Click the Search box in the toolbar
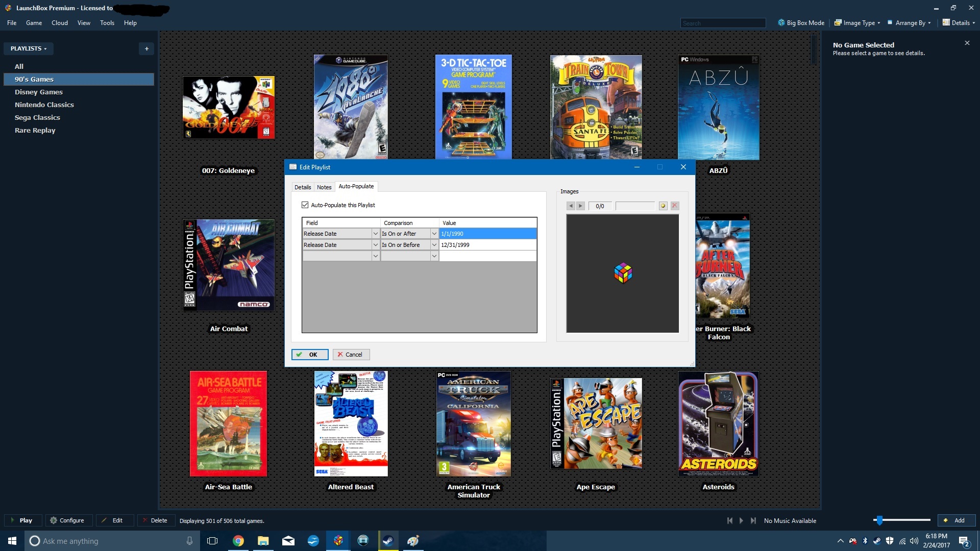The image size is (980, 551). [723, 23]
